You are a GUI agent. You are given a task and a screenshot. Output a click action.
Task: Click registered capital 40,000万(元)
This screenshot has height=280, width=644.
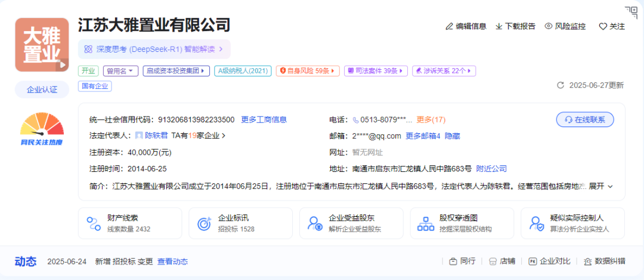(150, 153)
